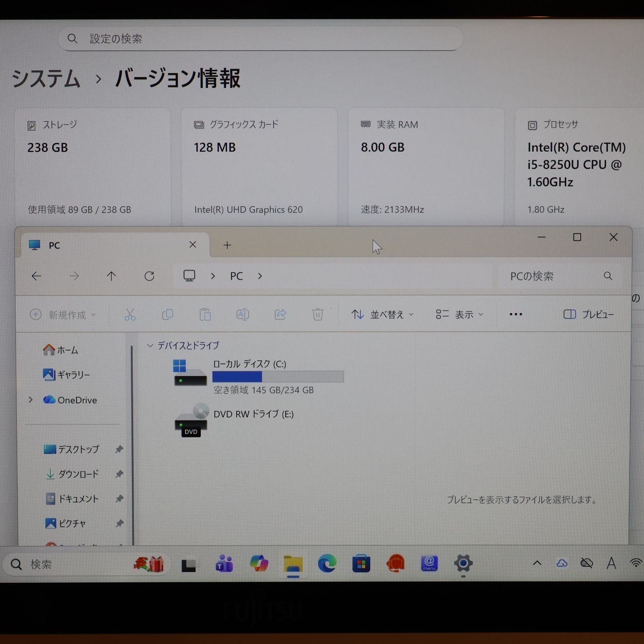Click the back navigation arrow
The width and height of the screenshot is (644, 644).
tap(37, 276)
